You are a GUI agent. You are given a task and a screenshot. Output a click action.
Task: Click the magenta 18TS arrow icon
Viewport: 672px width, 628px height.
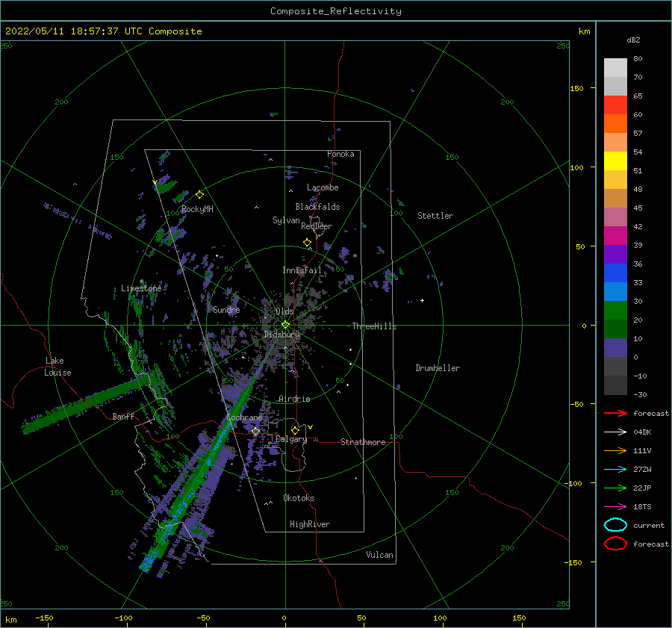pyautogui.click(x=615, y=507)
